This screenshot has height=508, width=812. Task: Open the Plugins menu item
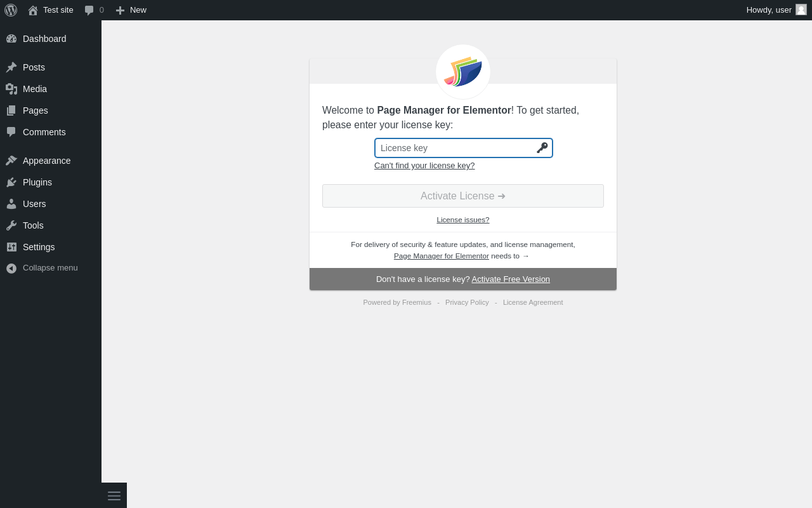pos(51,182)
